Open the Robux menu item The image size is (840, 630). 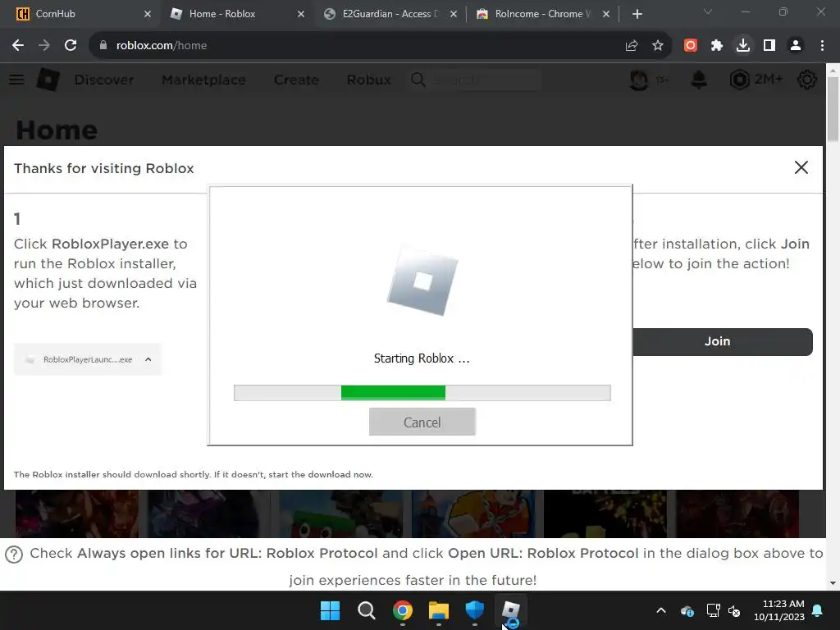[x=368, y=80]
